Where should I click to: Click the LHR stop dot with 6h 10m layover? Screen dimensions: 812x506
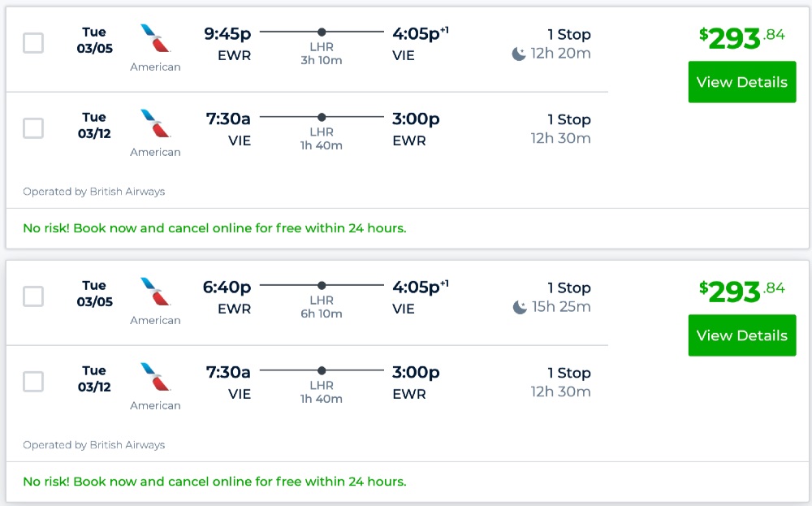click(x=322, y=285)
